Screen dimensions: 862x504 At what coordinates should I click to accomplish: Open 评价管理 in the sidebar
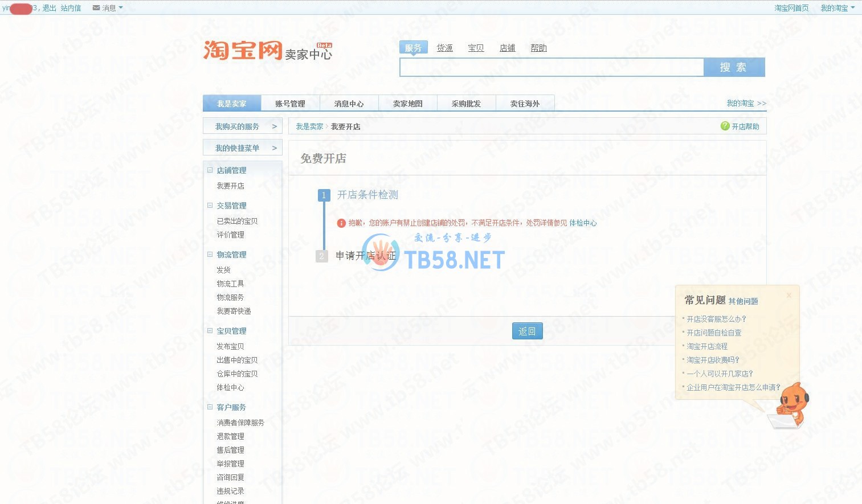click(x=231, y=235)
